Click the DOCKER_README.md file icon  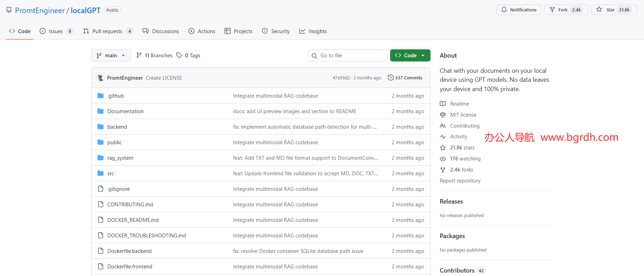pyautogui.click(x=101, y=220)
